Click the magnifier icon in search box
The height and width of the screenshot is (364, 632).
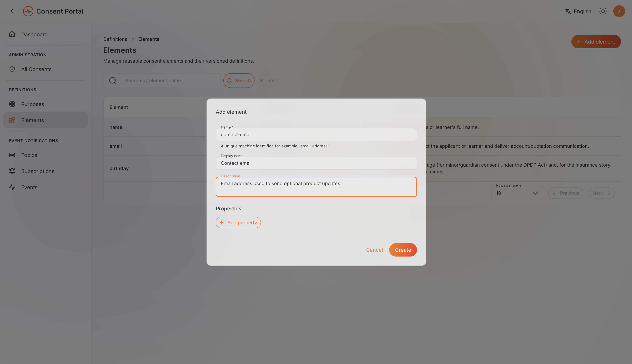[x=113, y=81]
